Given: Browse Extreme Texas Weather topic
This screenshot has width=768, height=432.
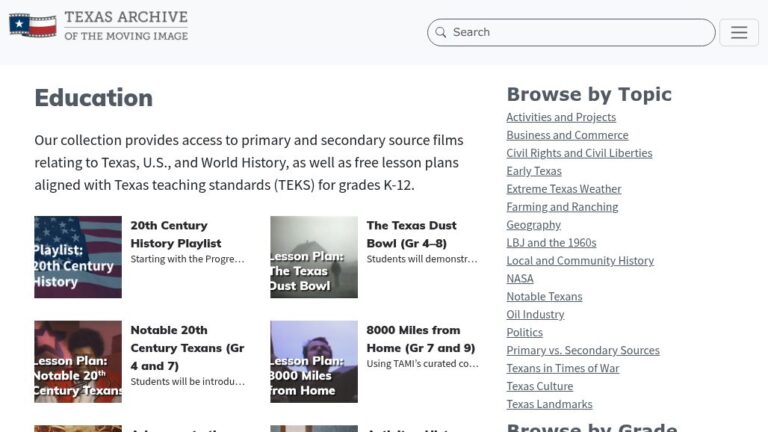Looking at the screenshot, I should click(x=564, y=189).
